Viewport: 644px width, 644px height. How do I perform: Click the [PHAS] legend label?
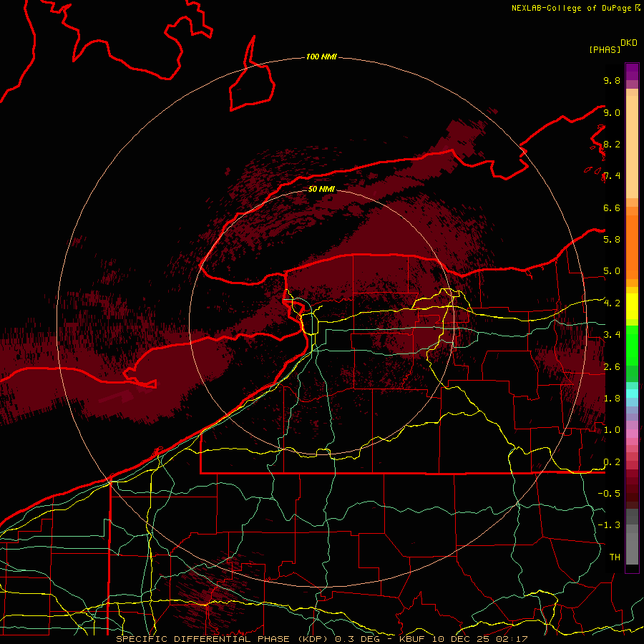pyautogui.click(x=605, y=49)
